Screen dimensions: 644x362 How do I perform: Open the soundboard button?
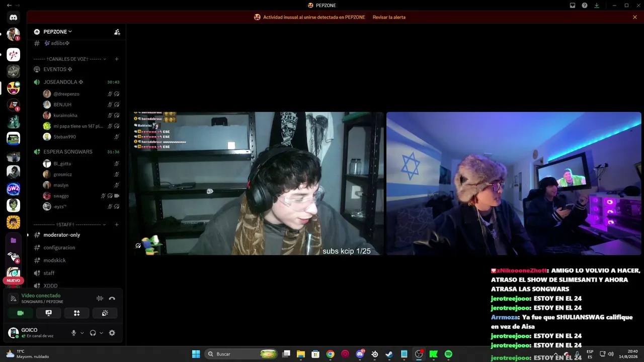(x=105, y=313)
